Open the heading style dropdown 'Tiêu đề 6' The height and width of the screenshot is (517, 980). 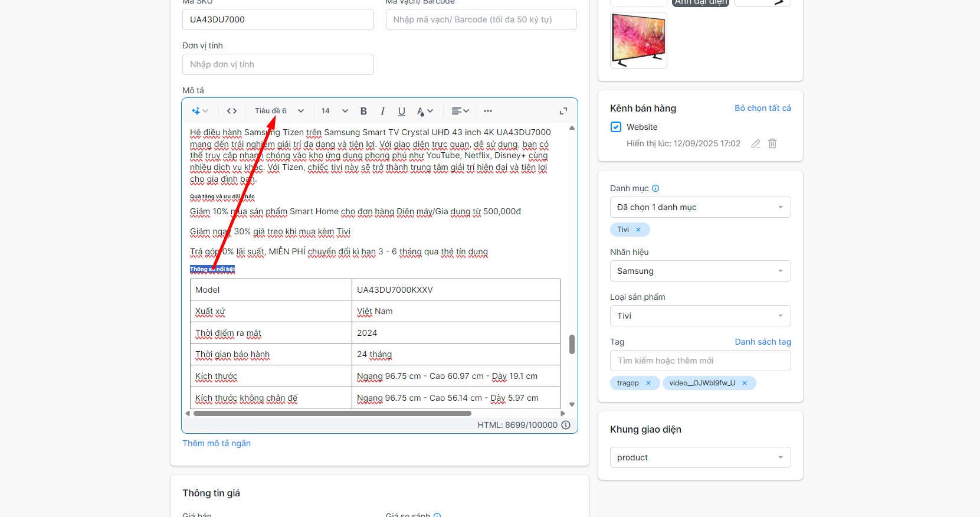279,111
